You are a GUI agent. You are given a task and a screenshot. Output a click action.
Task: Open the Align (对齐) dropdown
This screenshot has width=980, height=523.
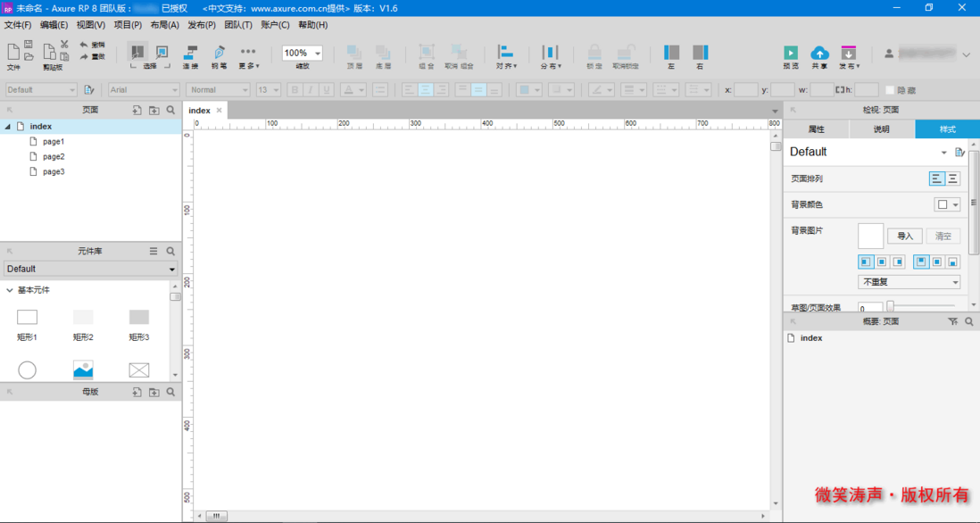click(x=506, y=56)
